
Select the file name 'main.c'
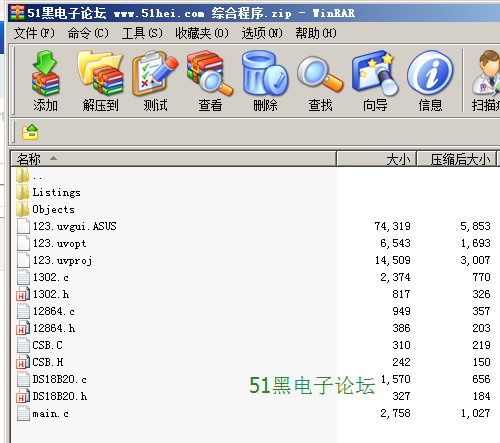tap(50, 413)
